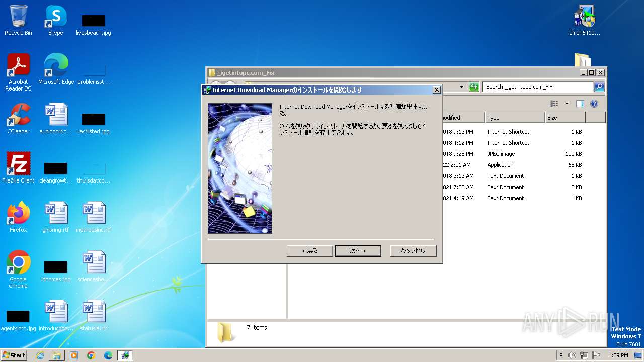The image size is (644, 362).
Task: Open Windows Media Player taskbar icon
Action: pos(74,355)
